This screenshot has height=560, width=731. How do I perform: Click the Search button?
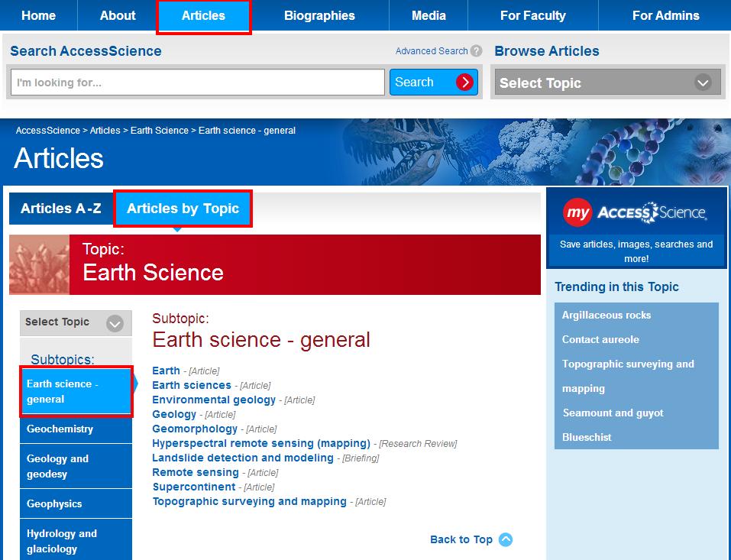coord(434,82)
